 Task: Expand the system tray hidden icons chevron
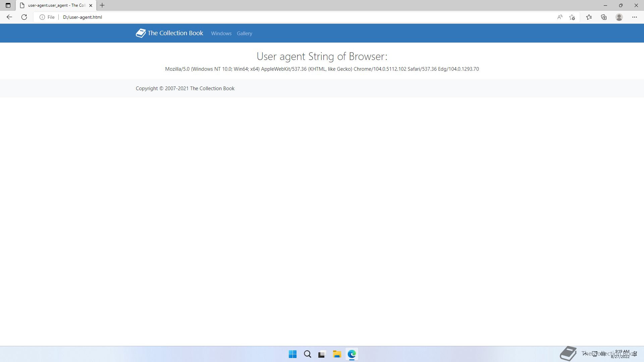(x=585, y=354)
